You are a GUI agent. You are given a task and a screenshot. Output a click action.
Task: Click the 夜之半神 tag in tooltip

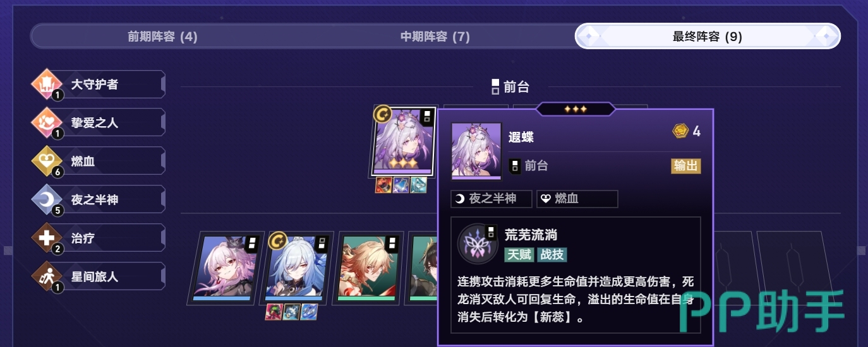click(491, 199)
